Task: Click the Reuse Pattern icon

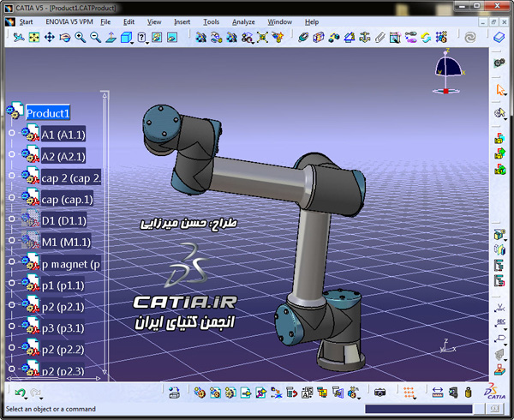Action: click(x=441, y=38)
